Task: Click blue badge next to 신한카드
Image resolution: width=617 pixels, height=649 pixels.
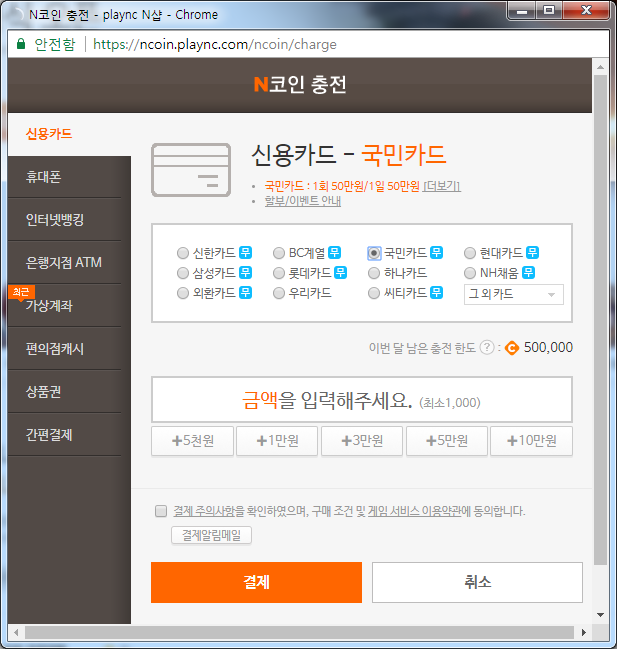Action: (x=245, y=253)
